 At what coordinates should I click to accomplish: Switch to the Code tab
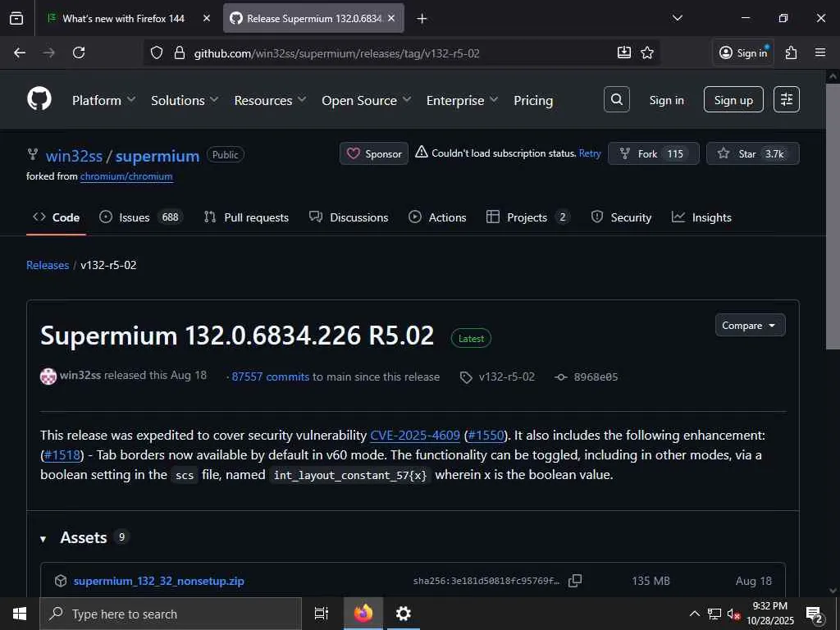[x=57, y=217]
